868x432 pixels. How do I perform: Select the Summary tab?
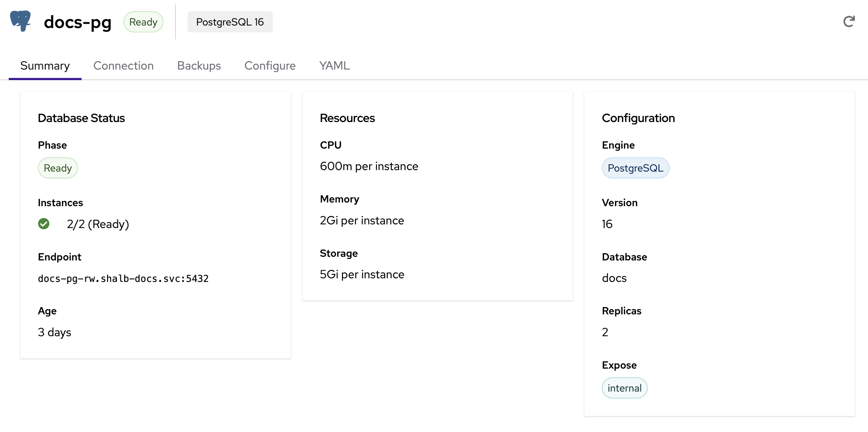[x=45, y=66]
